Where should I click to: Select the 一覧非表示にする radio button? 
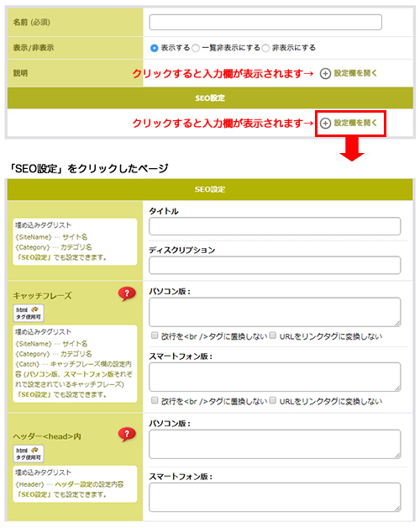pos(196,48)
